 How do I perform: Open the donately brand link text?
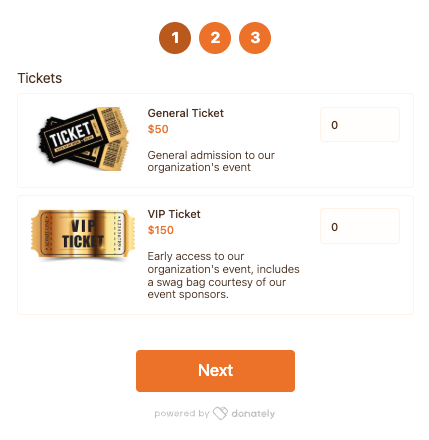(253, 414)
